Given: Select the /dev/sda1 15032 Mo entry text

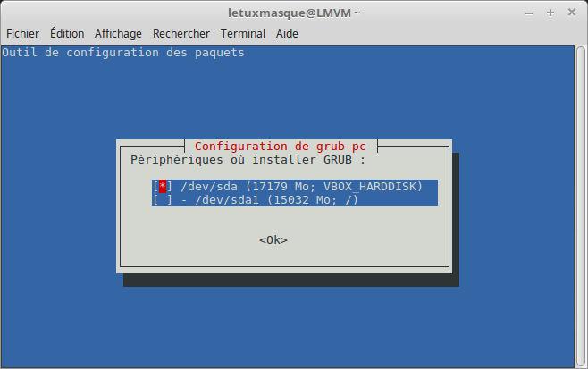Looking at the screenshot, I should click(269, 200).
